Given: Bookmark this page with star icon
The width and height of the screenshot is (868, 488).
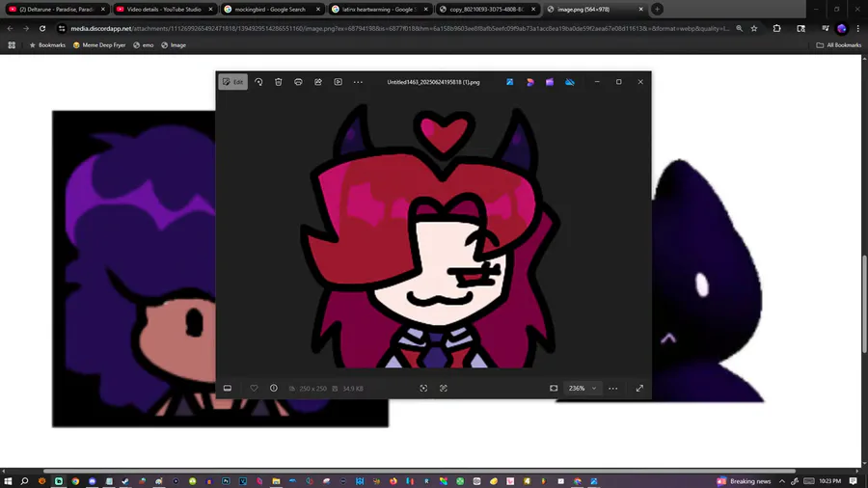Looking at the screenshot, I should pos(754,28).
